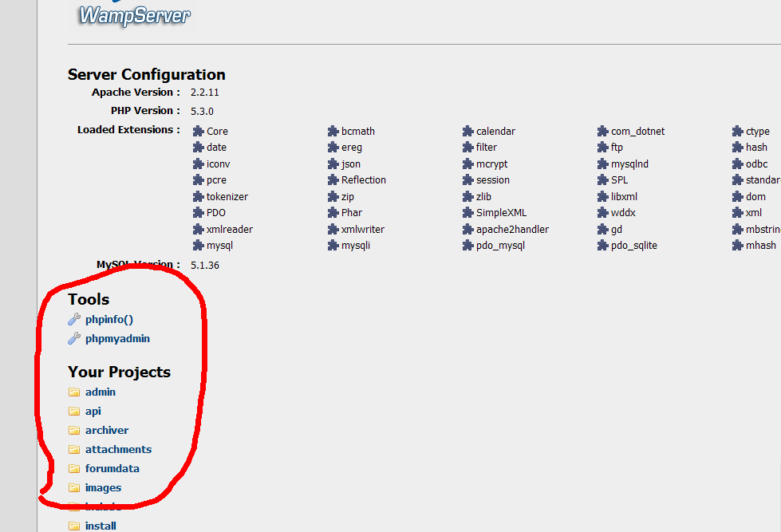Open the phpinfo() tool link
This screenshot has height=532, width=781.
point(109,319)
